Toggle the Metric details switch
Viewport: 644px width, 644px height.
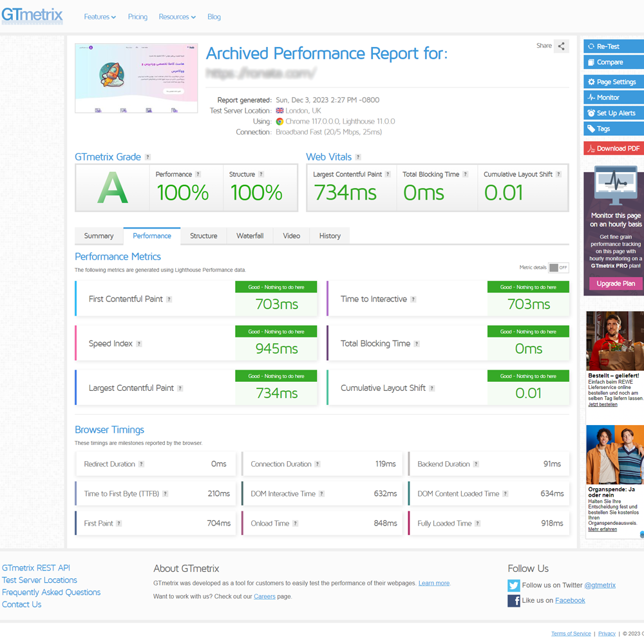coord(558,267)
